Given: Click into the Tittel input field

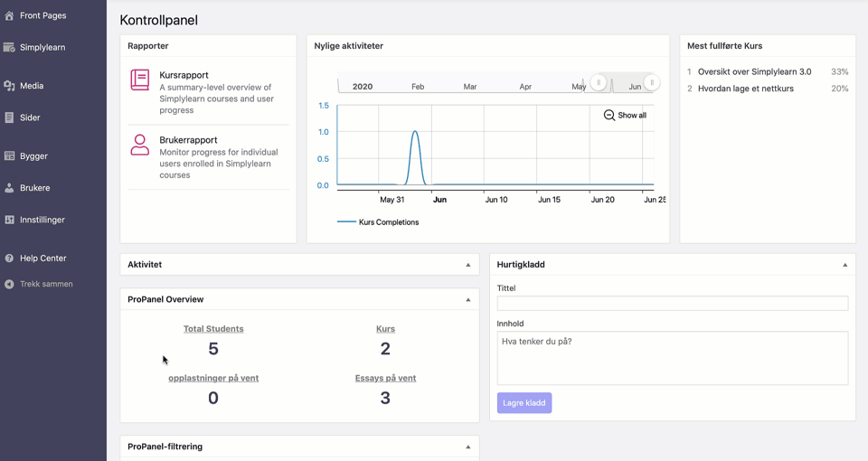Looking at the screenshot, I should click(x=672, y=304).
